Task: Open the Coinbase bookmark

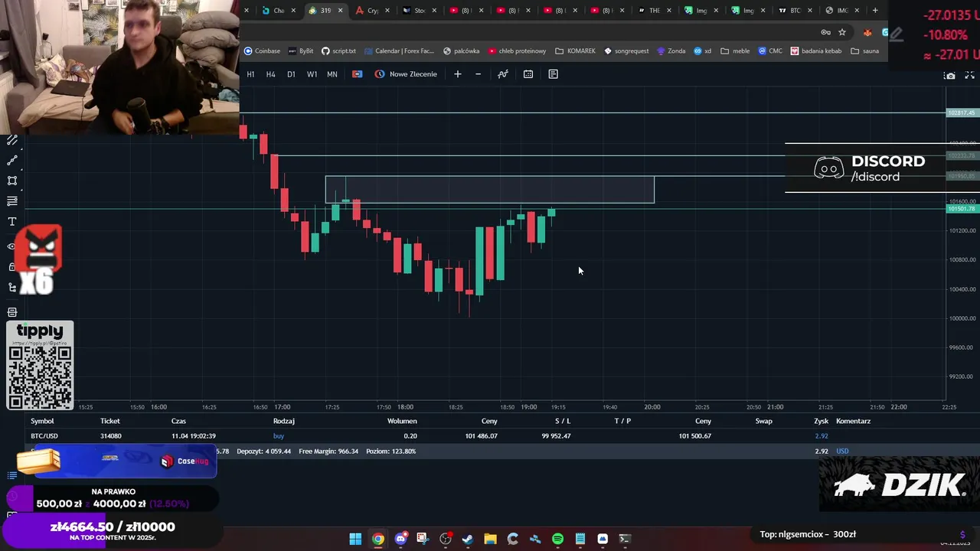Action: (262, 51)
